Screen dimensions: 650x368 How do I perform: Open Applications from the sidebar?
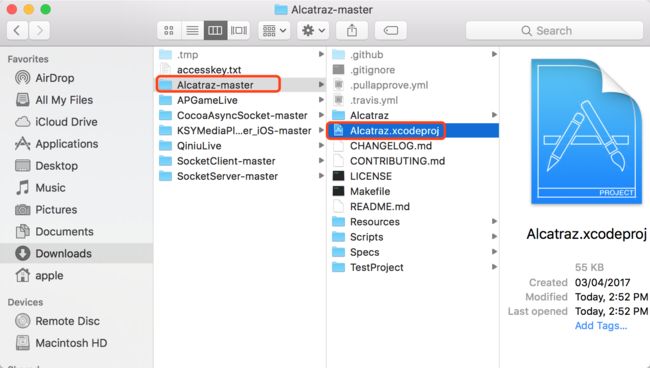57,144
